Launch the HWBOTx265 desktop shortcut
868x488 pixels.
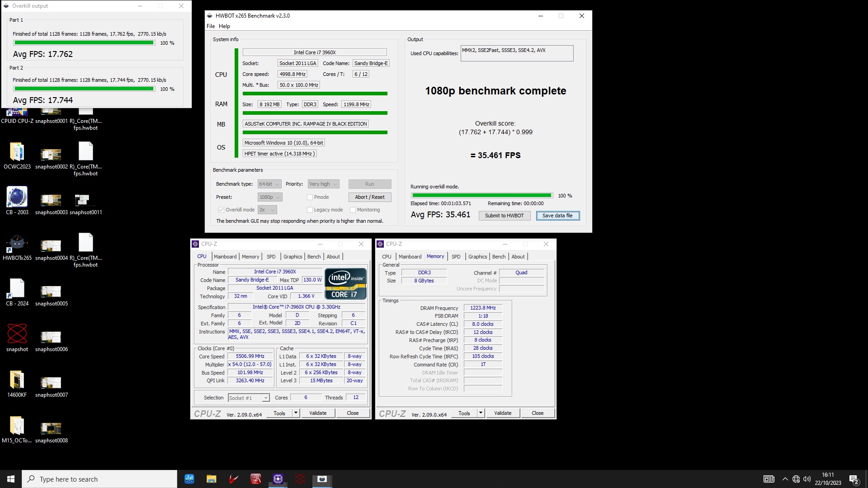click(x=17, y=247)
